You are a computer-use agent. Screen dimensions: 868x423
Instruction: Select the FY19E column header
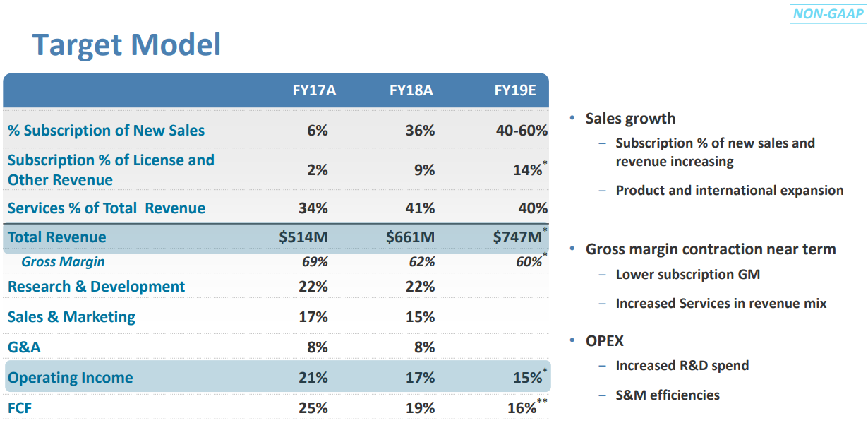[515, 90]
